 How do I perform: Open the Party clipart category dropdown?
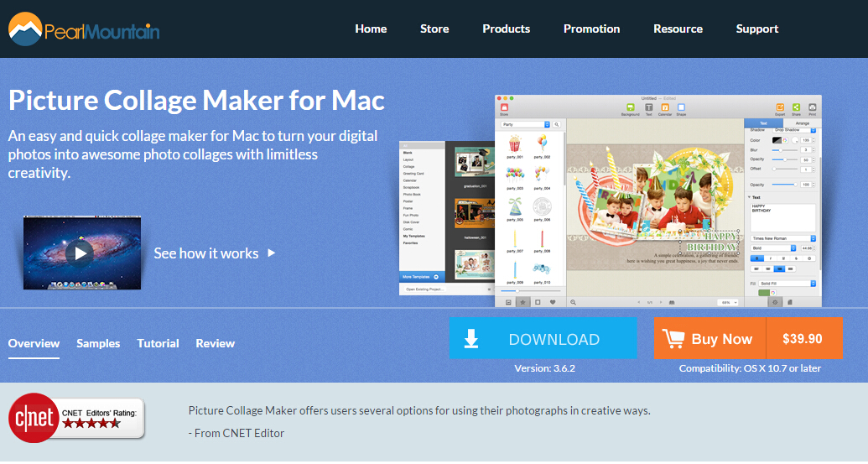tap(525, 124)
